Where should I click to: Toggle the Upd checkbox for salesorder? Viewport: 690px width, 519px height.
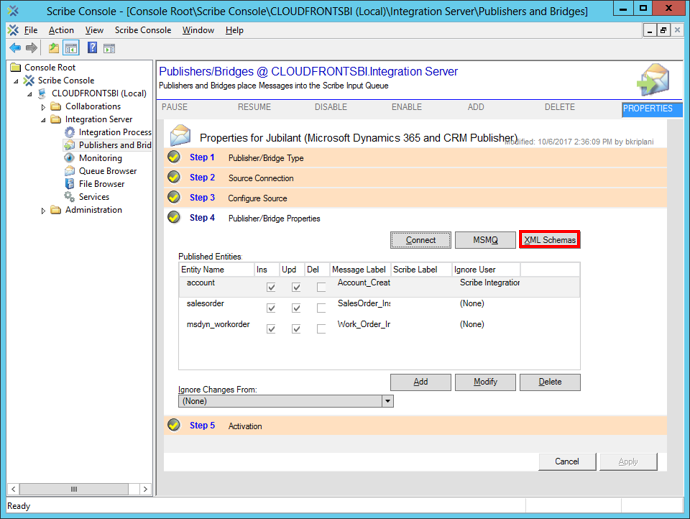click(x=297, y=307)
